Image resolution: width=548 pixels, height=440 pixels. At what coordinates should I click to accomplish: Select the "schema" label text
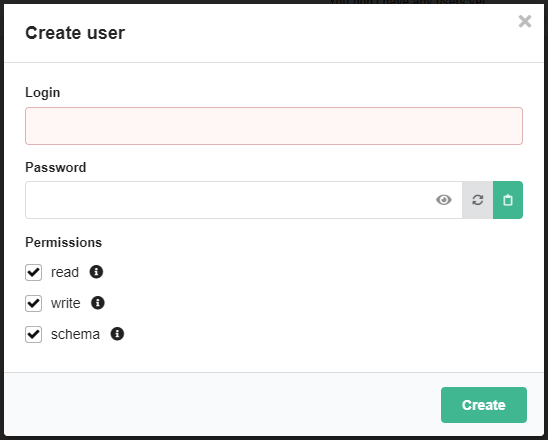pyautogui.click(x=75, y=334)
